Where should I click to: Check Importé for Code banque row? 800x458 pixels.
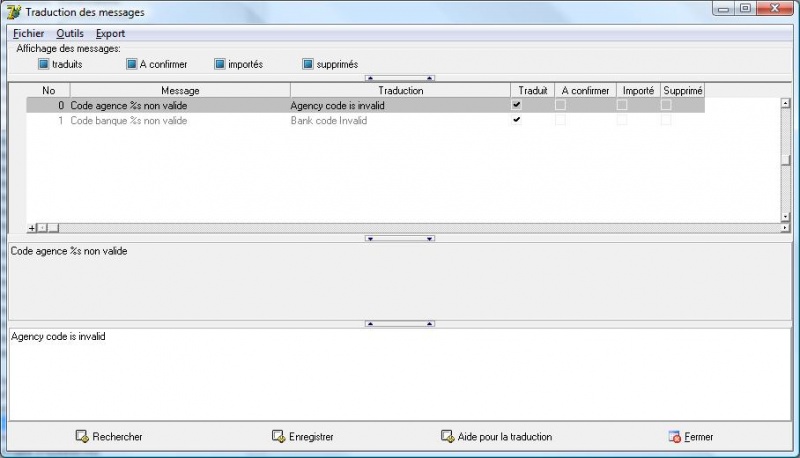pyautogui.click(x=621, y=120)
